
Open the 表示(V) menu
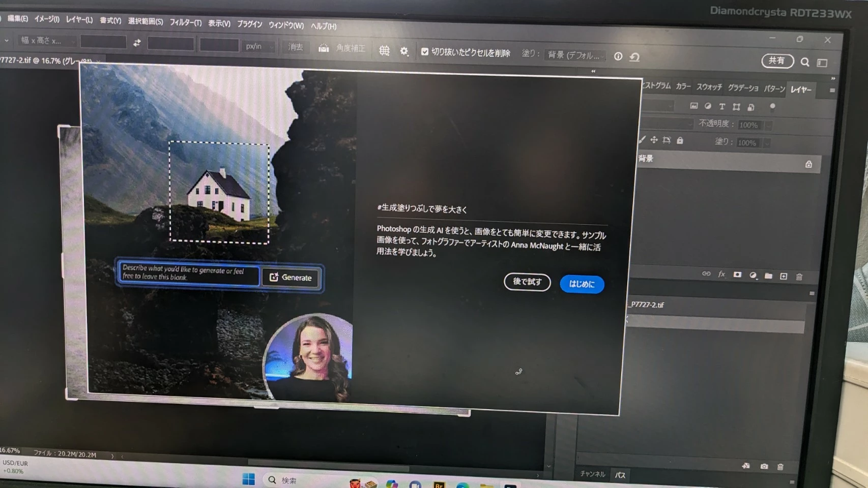219,23
